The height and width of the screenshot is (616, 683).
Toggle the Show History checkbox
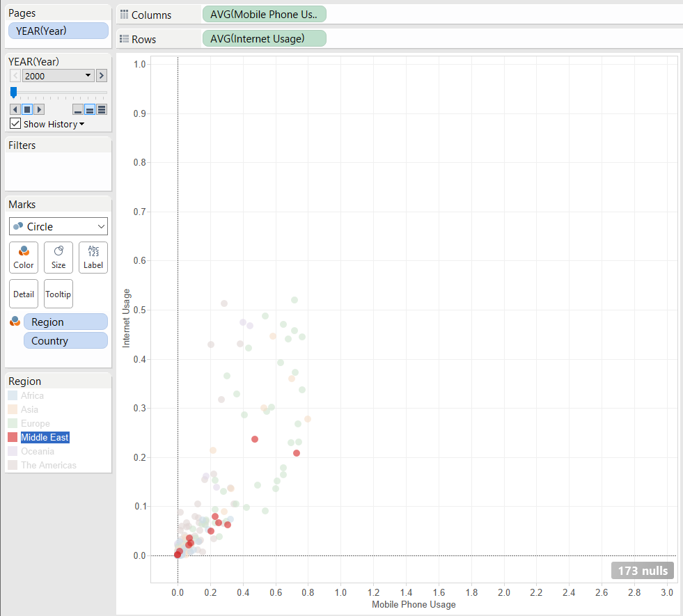click(15, 124)
